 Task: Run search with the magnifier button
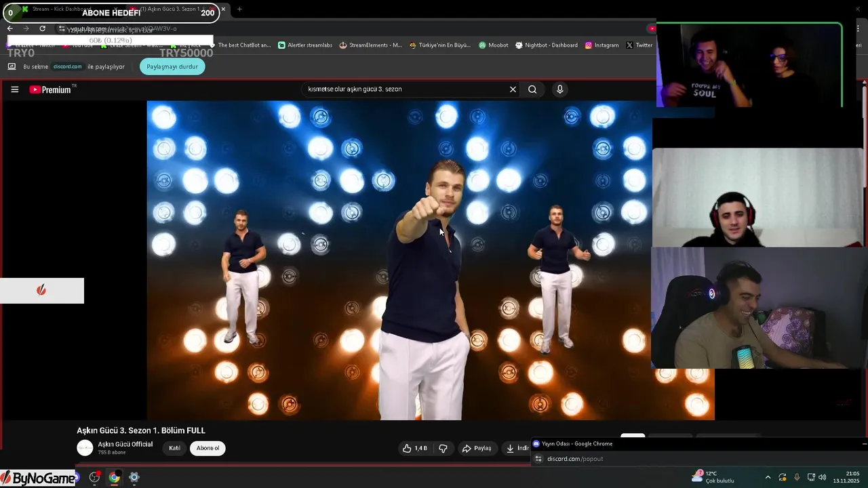click(x=532, y=89)
